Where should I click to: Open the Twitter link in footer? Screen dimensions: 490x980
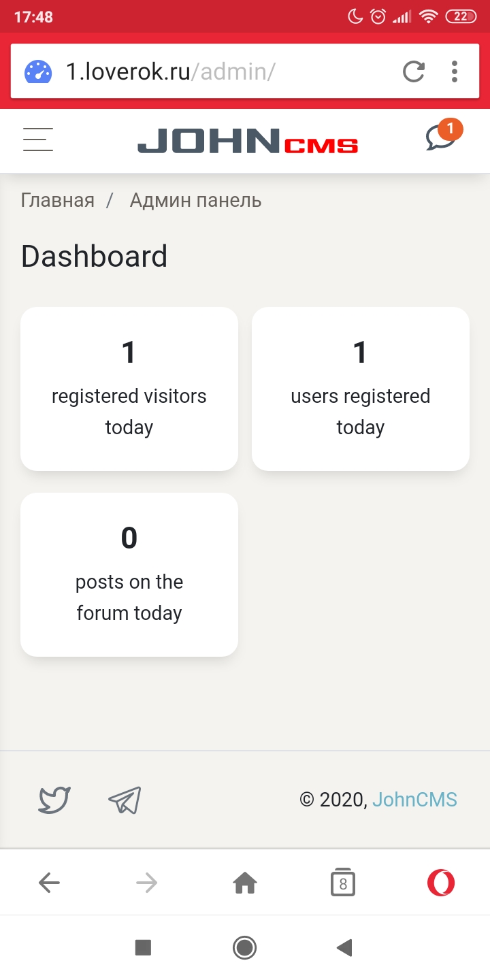click(x=54, y=800)
